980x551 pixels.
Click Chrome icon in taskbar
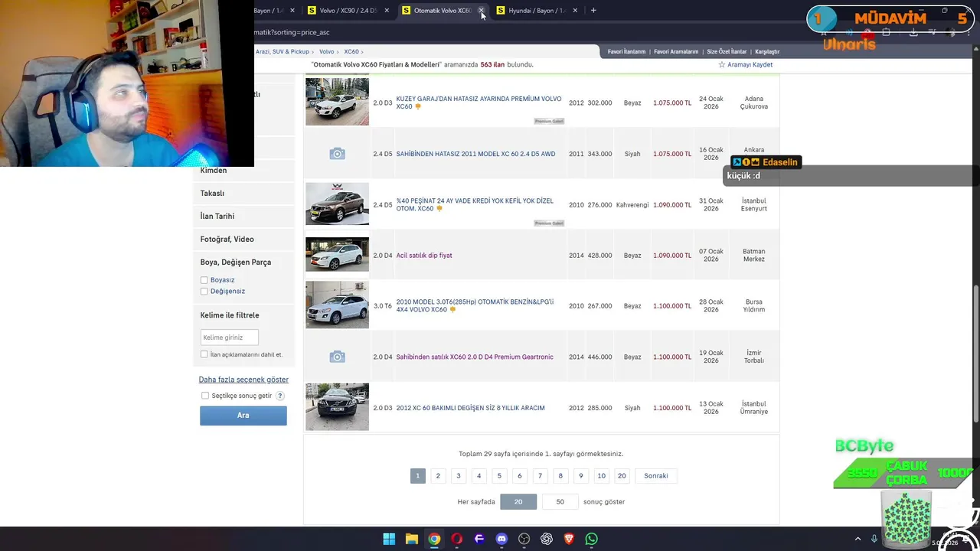click(x=434, y=539)
